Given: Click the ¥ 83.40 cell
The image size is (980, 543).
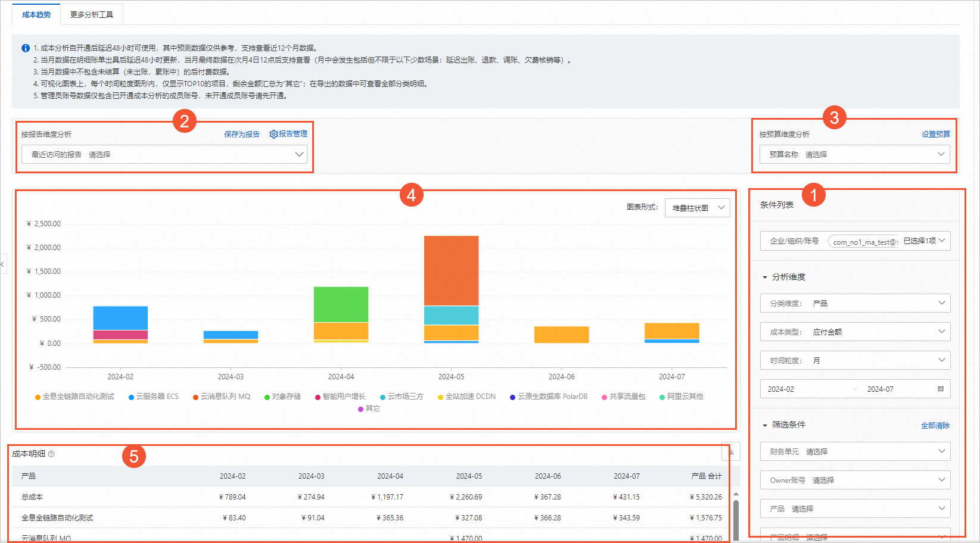Looking at the screenshot, I should 234,518.
